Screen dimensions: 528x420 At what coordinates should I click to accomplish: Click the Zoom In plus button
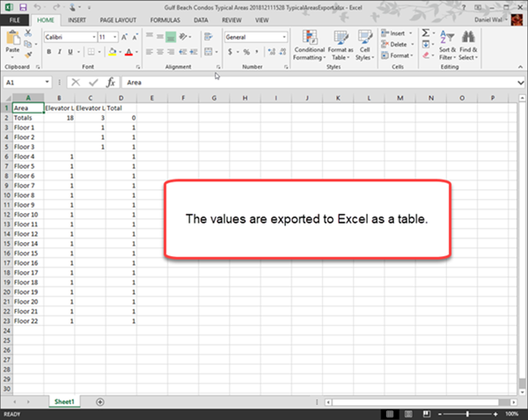(495, 414)
